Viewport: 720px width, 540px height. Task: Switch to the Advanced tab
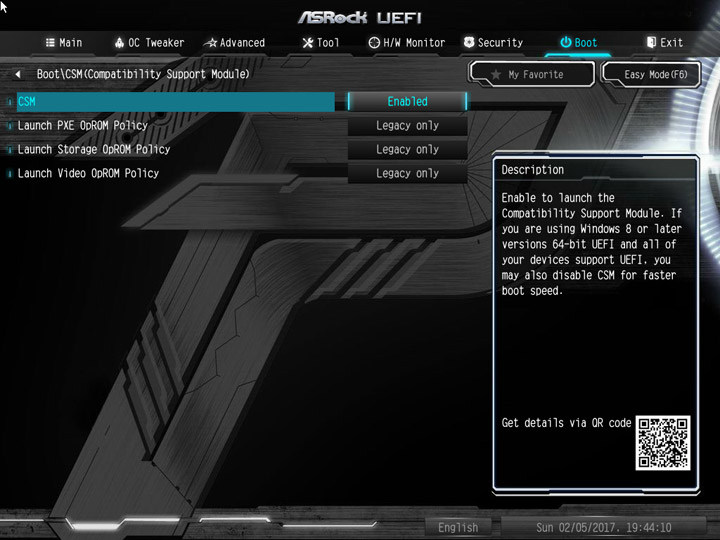point(235,43)
